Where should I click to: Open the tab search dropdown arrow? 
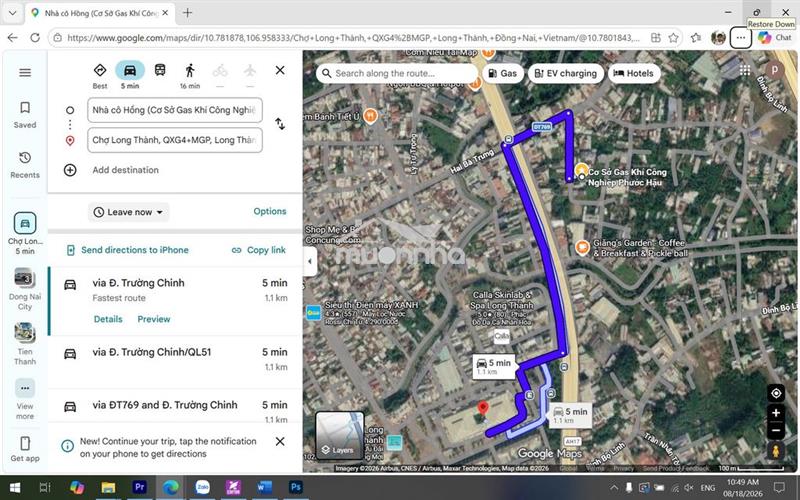(x=13, y=13)
